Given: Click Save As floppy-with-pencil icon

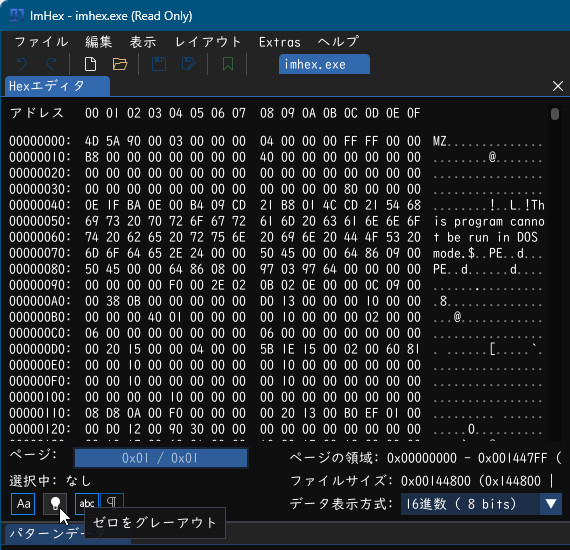Looking at the screenshot, I should [189, 64].
